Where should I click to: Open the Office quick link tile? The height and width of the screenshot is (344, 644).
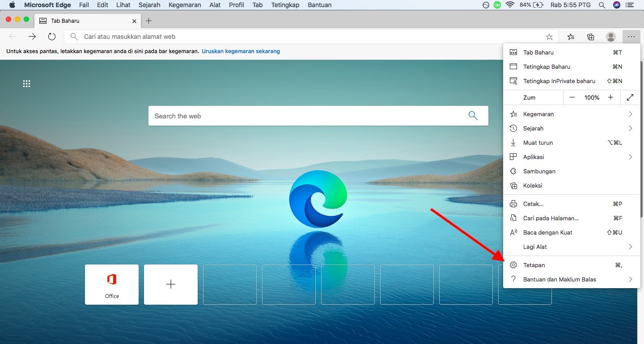[x=112, y=285]
